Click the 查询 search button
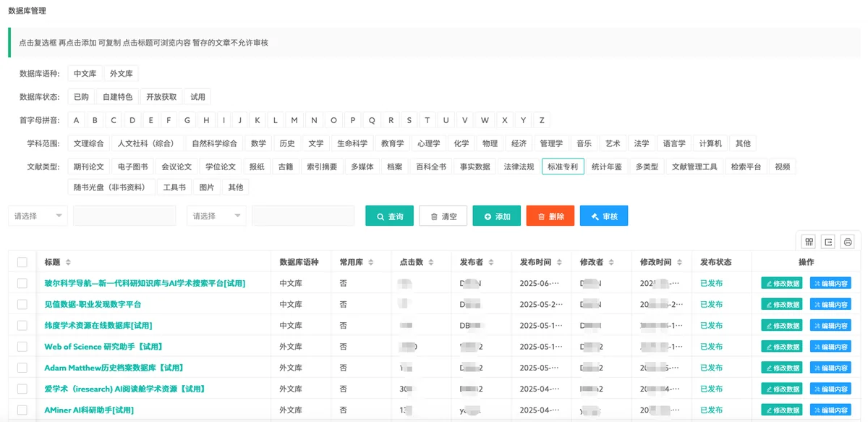The width and height of the screenshot is (868, 422). [x=389, y=216]
